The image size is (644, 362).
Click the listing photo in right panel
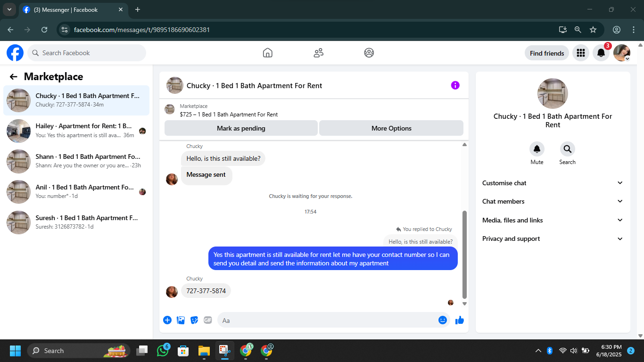pyautogui.click(x=553, y=93)
